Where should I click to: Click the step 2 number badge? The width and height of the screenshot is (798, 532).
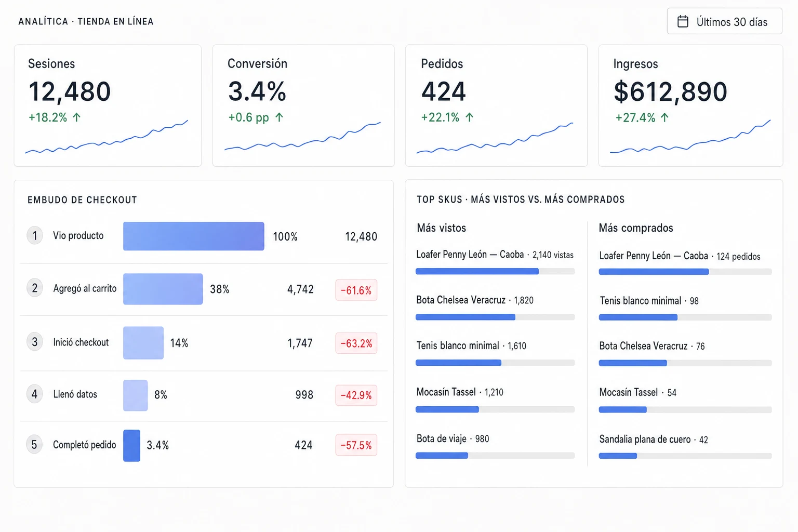click(35, 288)
